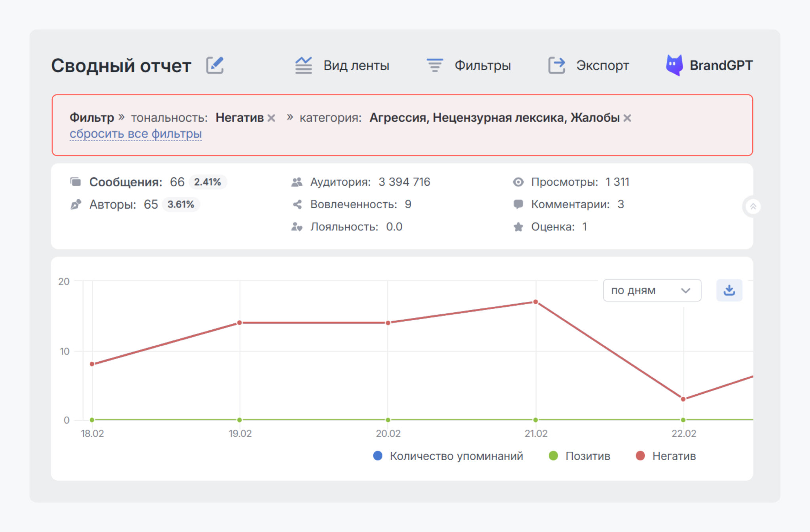
Task: Open the Вид ленты feed view icon
Action: [x=303, y=65]
